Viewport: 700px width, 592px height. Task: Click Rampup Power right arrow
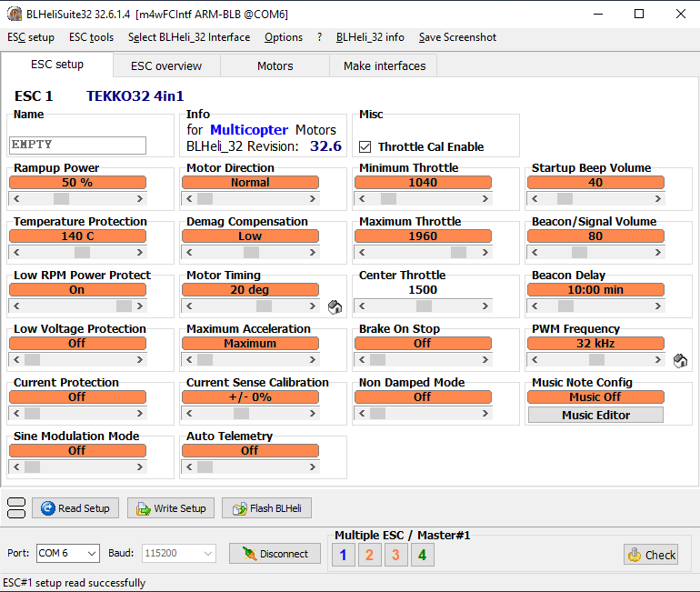140,198
